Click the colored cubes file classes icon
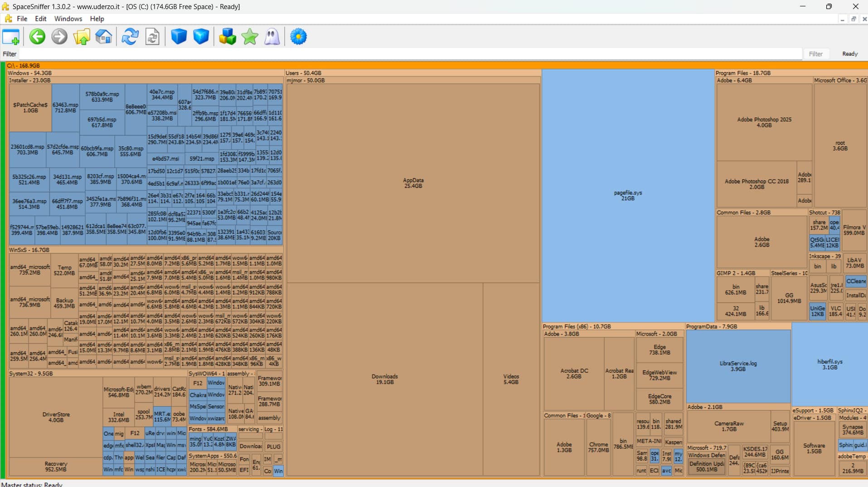This screenshot has height=487, width=868. 227,37
